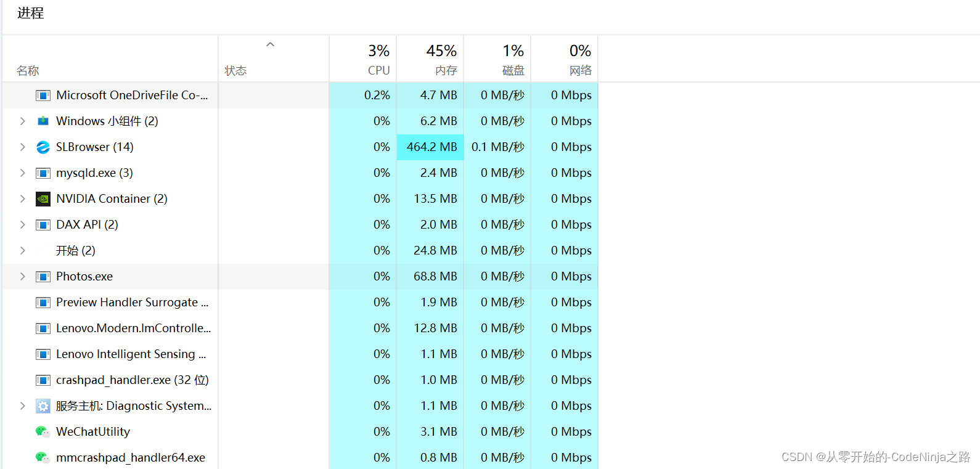Click the NVIDIA Container icon
The image size is (980, 469).
point(43,199)
